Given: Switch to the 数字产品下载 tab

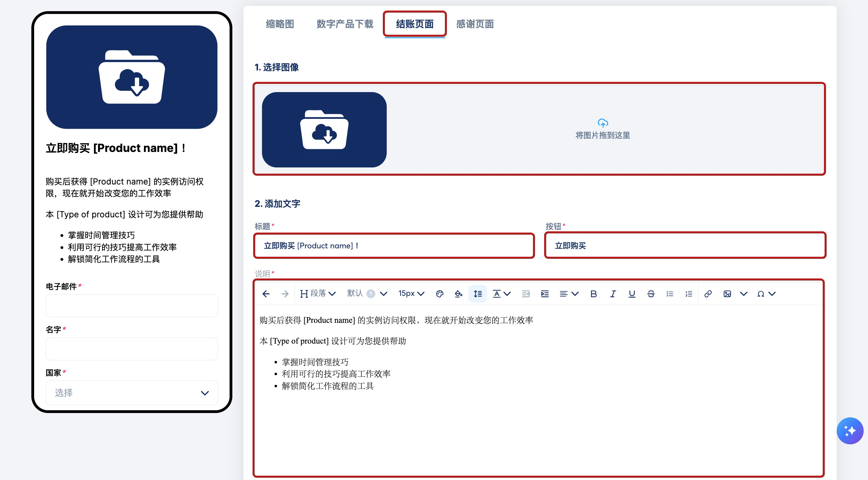Looking at the screenshot, I should point(345,24).
